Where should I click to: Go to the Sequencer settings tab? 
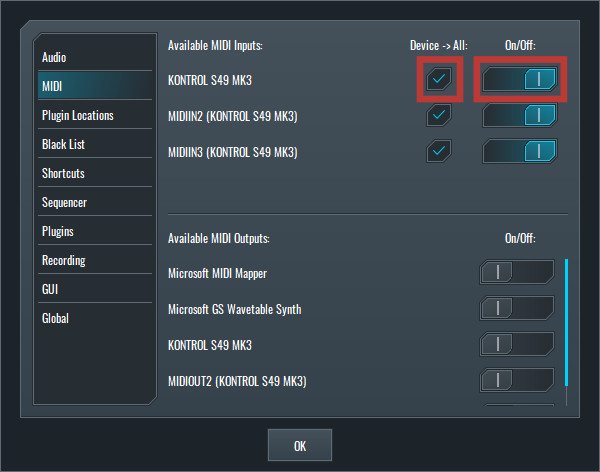point(95,202)
